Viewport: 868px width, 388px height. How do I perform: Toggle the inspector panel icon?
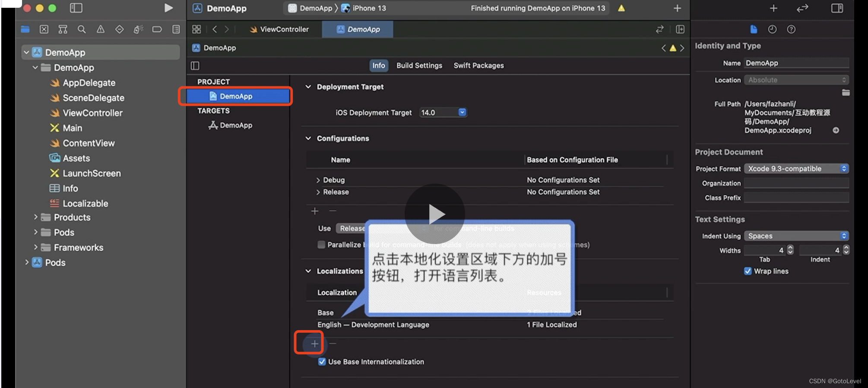(x=837, y=8)
